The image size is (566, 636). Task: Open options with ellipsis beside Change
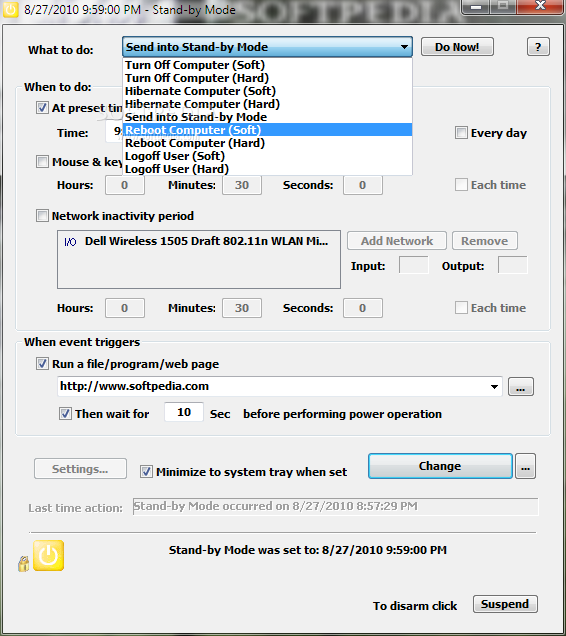[x=525, y=466]
